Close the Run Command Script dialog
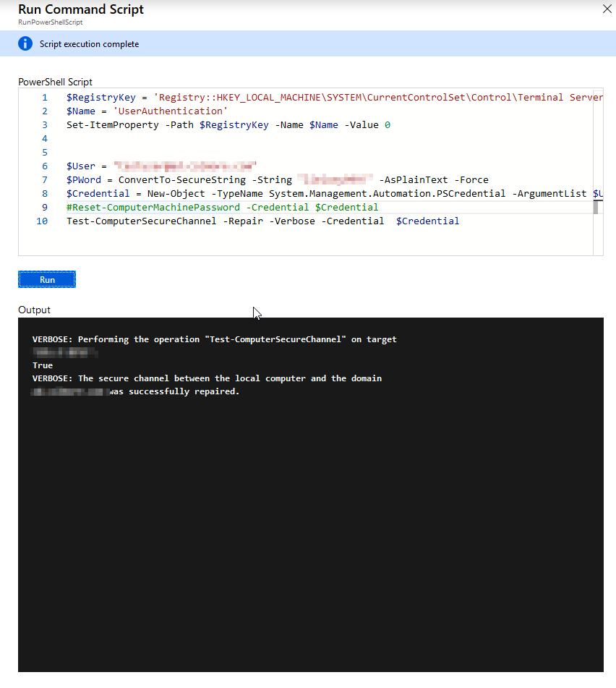616x688 pixels. (x=607, y=9)
